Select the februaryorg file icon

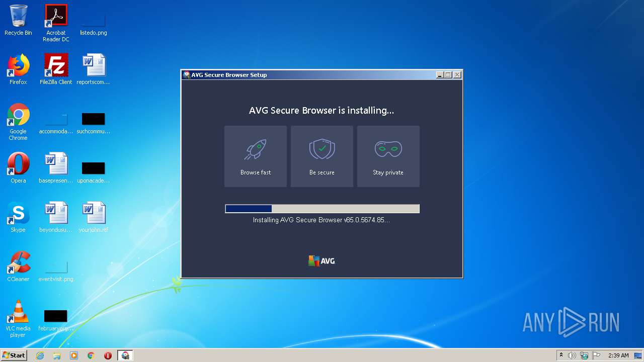[56, 319]
